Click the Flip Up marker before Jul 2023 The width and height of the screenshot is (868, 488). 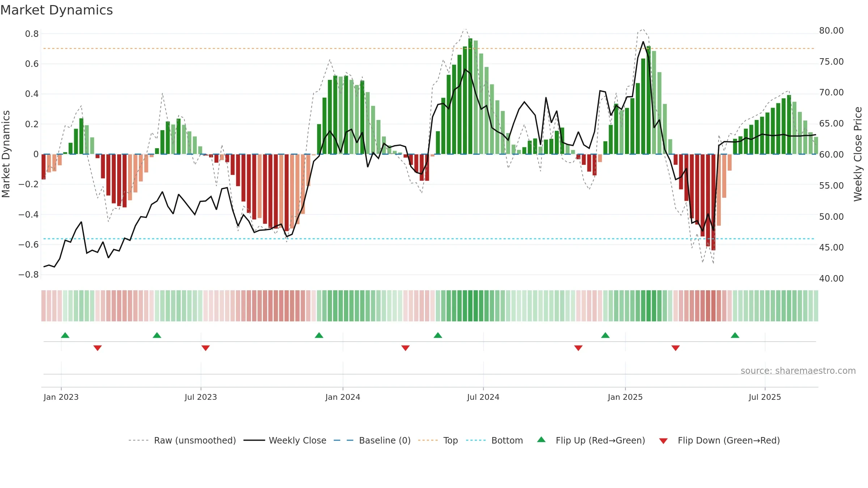157,335
